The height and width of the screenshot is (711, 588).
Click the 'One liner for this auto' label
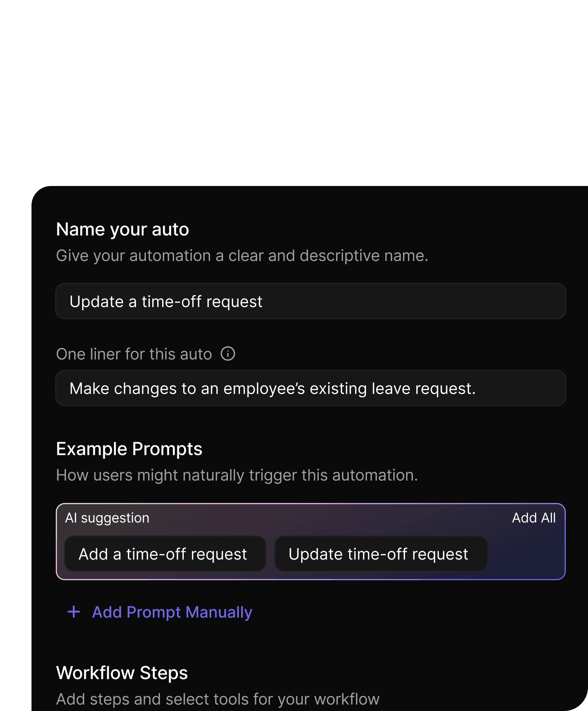[134, 354]
